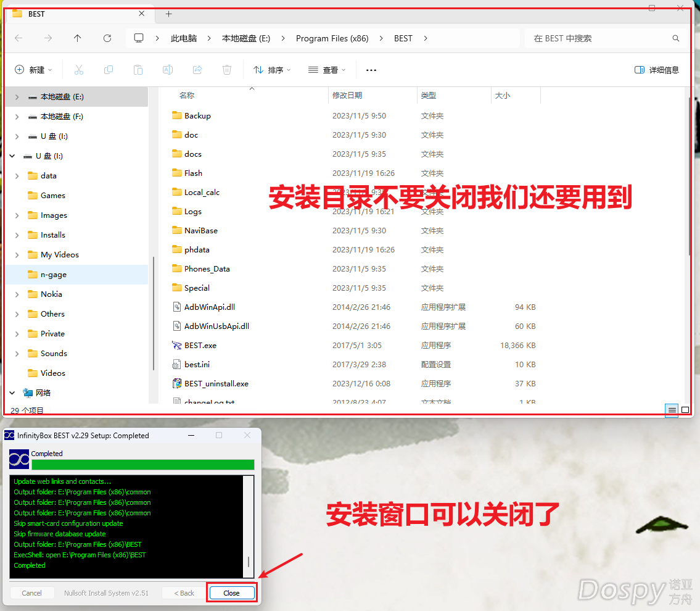Screen dimensions: 700x611
Task: Select AdbWinApi.dll file
Action: tap(209, 307)
